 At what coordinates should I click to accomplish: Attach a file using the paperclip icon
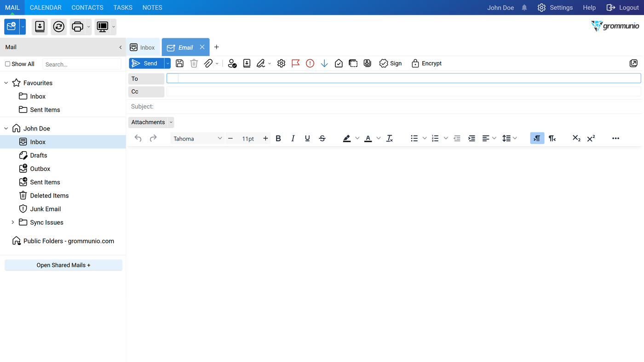208,63
